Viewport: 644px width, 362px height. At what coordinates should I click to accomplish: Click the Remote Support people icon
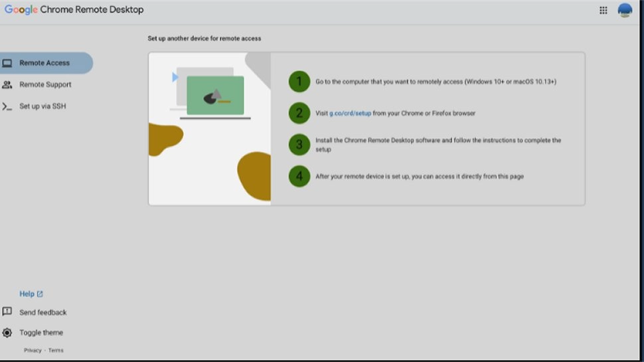(x=7, y=84)
